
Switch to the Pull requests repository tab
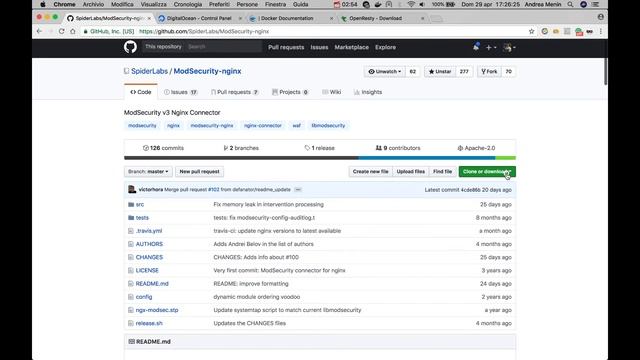[x=235, y=92]
